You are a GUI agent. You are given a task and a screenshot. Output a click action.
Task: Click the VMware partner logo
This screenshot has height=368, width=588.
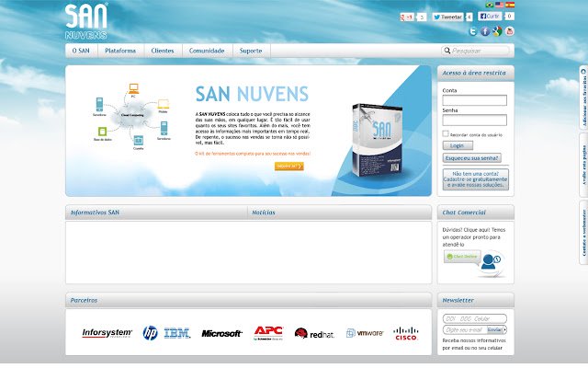[365, 333]
